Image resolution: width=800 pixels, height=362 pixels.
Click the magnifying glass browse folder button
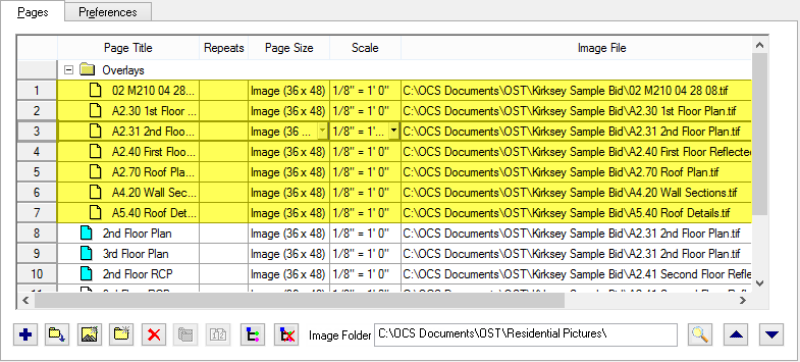tap(699, 335)
